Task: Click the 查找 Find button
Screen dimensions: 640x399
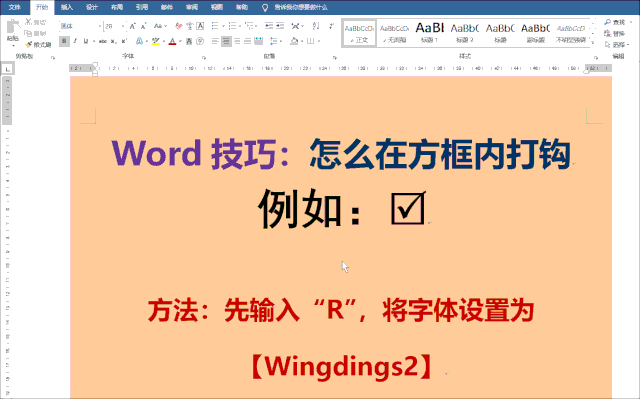Action: pos(615,22)
